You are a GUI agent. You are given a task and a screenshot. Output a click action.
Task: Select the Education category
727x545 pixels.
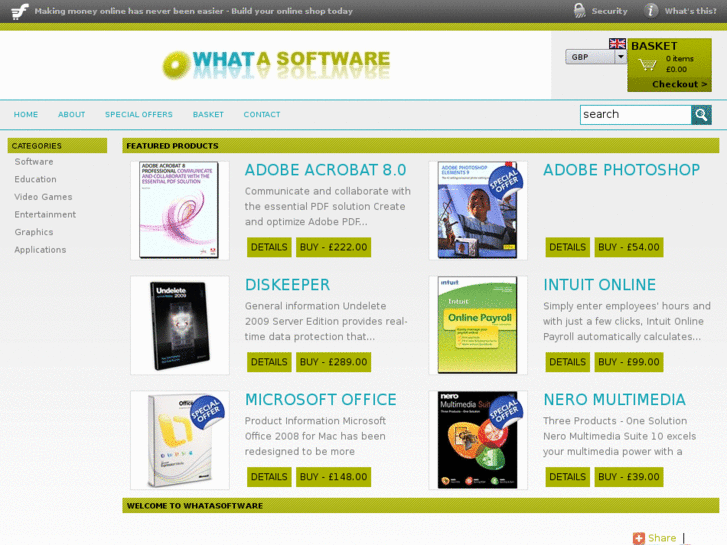[x=35, y=180]
